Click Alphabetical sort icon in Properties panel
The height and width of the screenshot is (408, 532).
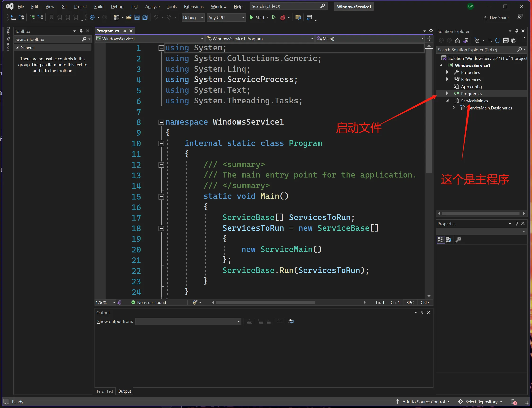pos(449,240)
